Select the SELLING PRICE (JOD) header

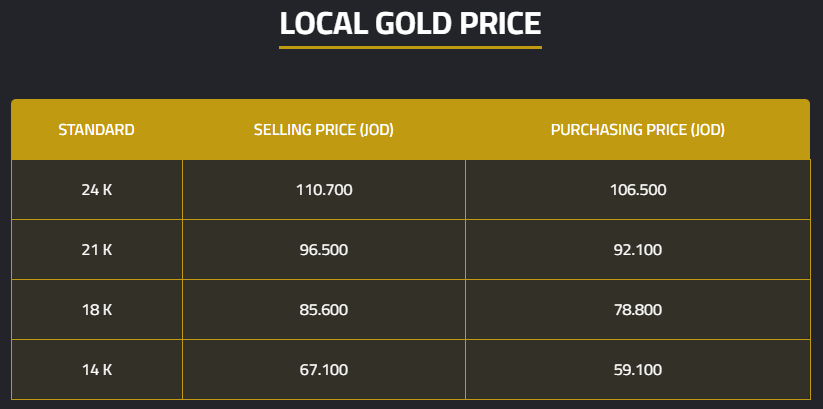coord(323,130)
